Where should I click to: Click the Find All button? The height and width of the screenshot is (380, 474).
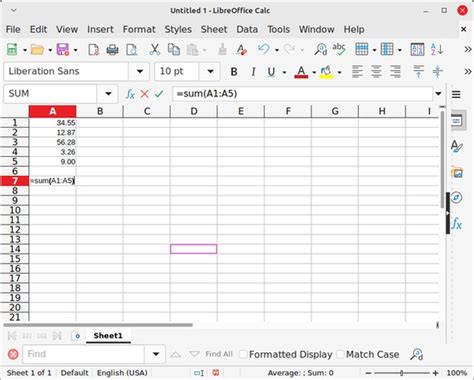(x=219, y=354)
